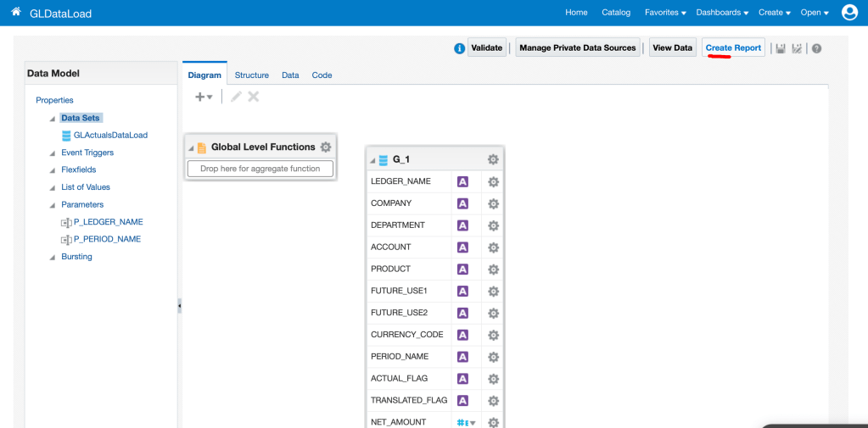Collapse the G_1 data group
Image resolution: width=868 pixels, height=428 pixels.
(372, 160)
